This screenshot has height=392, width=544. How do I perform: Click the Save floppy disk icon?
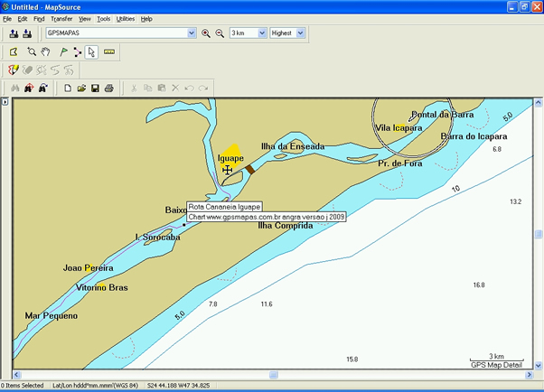tap(95, 88)
